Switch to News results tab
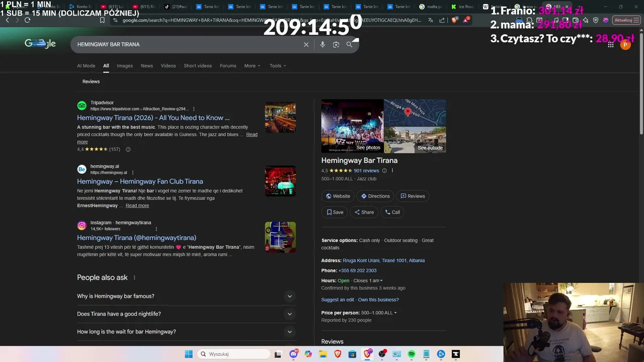Image resolution: width=644 pixels, height=362 pixels. pyautogui.click(x=147, y=66)
